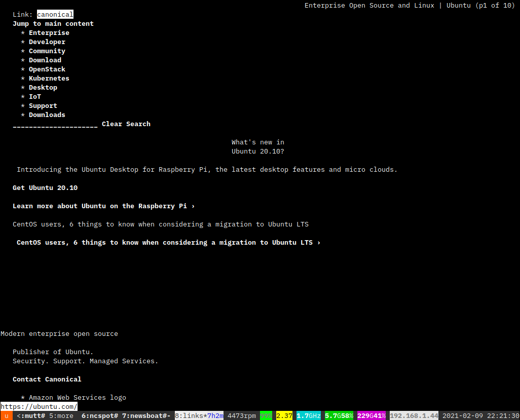Open the OpenStack link
The width and height of the screenshot is (520, 420).
click(47, 69)
